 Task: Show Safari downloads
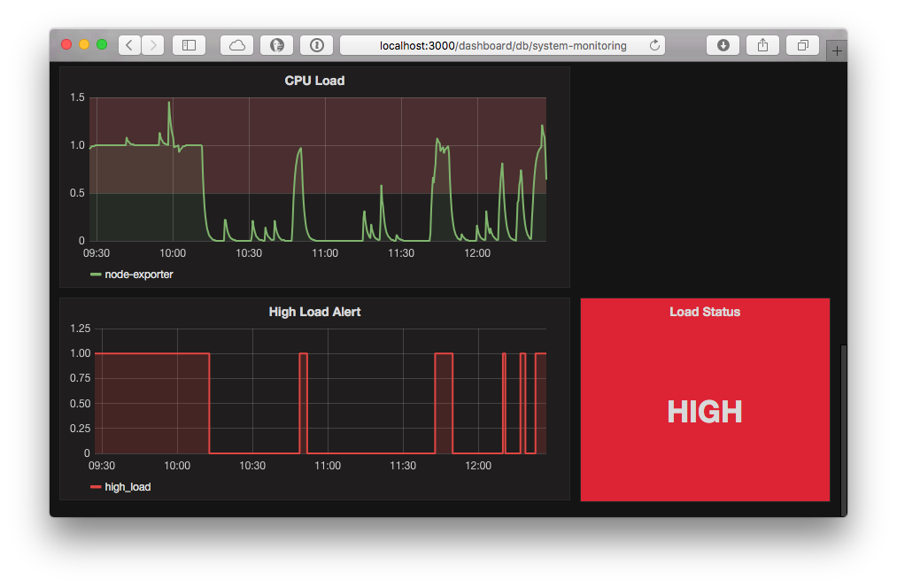point(723,45)
